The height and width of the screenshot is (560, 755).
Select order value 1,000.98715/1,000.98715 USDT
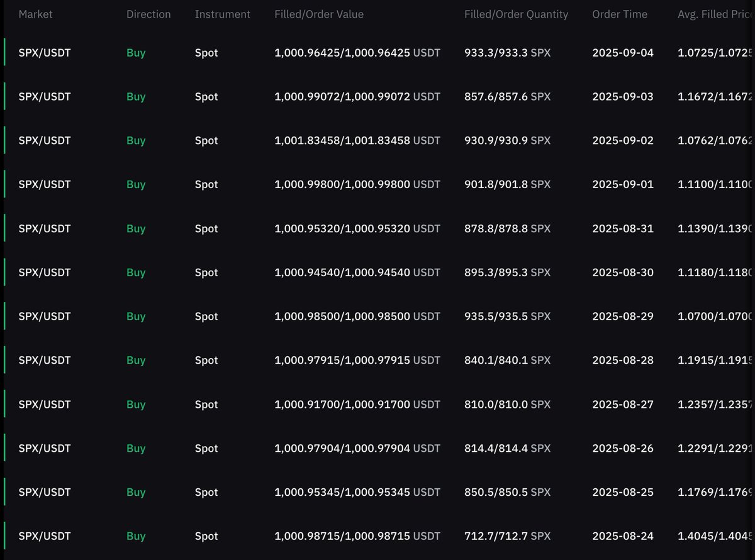(357, 537)
